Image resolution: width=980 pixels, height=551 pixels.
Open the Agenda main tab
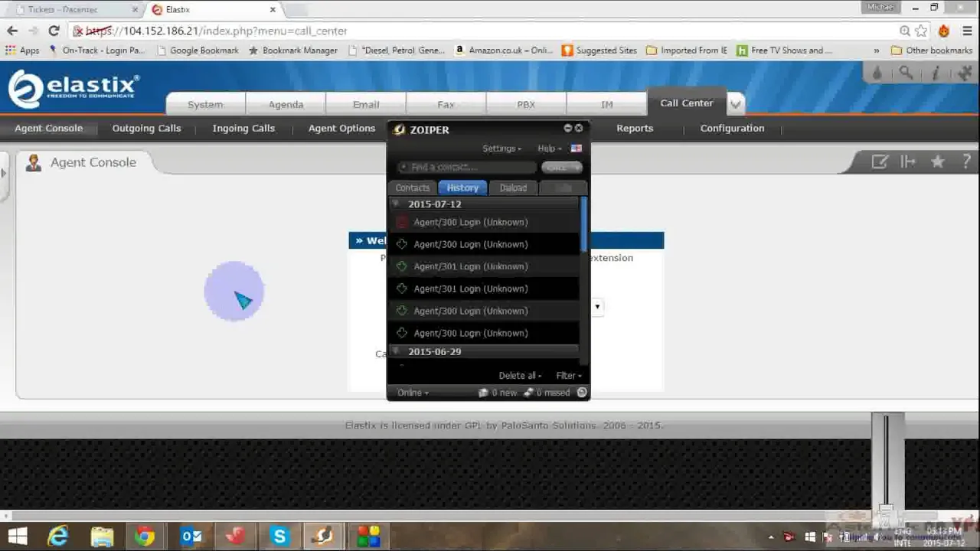pyautogui.click(x=286, y=104)
